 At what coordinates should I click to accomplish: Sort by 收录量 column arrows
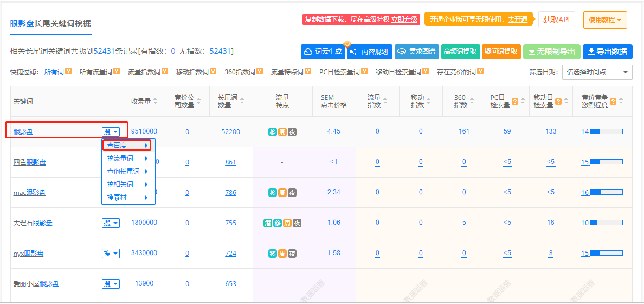click(x=155, y=101)
